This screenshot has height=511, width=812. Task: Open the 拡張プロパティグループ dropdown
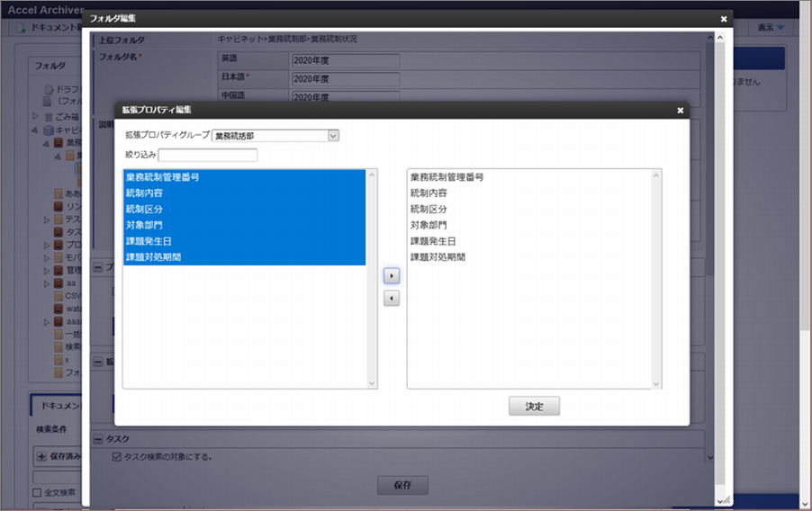pos(275,136)
